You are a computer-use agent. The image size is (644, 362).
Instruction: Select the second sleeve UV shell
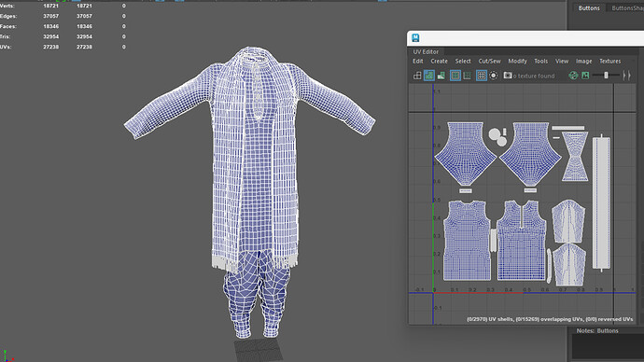tap(530, 154)
